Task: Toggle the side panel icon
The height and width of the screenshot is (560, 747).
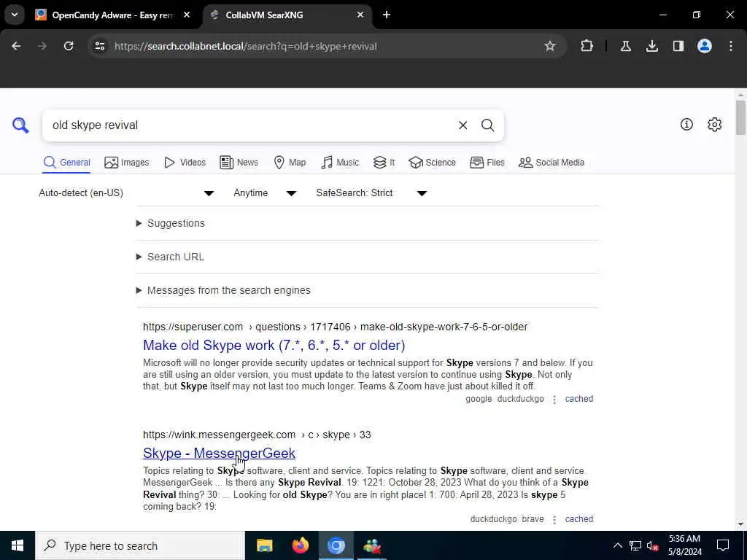Action: tap(678, 46)
